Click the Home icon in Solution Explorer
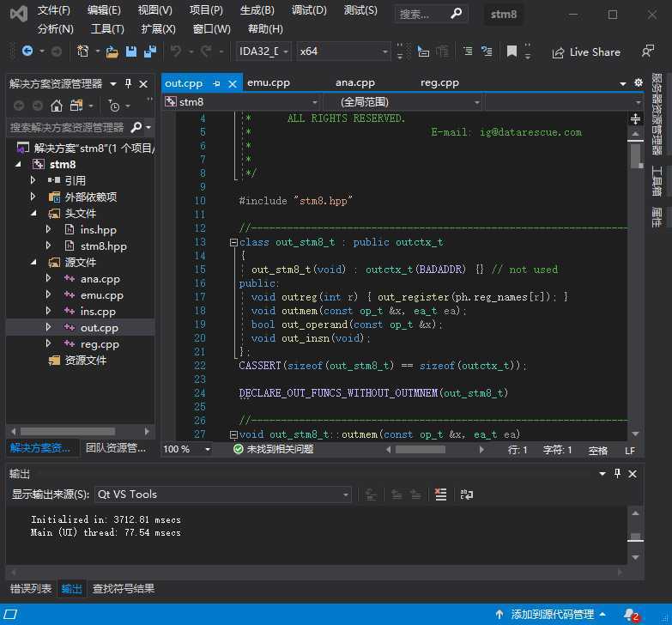Viewport: 672px width, 625px height. pos(57,106)
